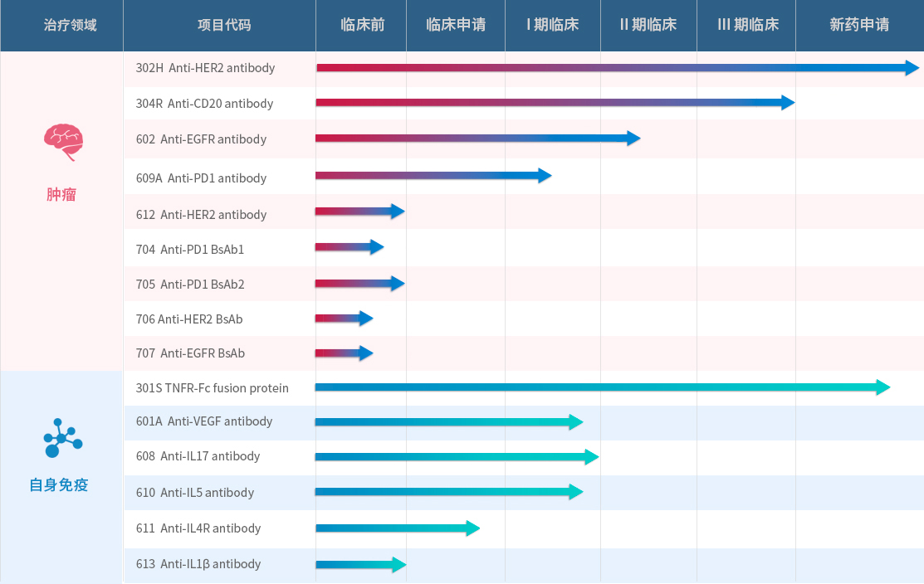Click the 704 Anti-PD1 BsAb1 progress arrow
The height and width of the screenshot is (584, 924).
point(350,247)
